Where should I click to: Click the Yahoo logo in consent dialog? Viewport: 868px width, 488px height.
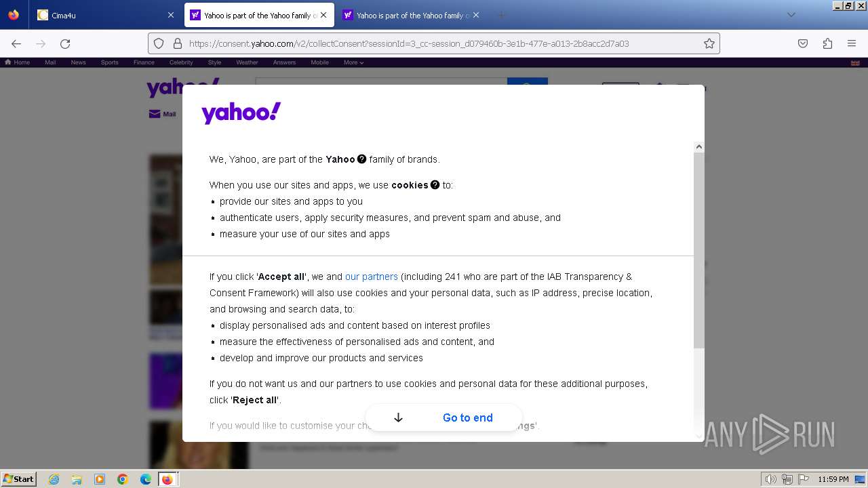pyautogui.click(x=241, y=113)
